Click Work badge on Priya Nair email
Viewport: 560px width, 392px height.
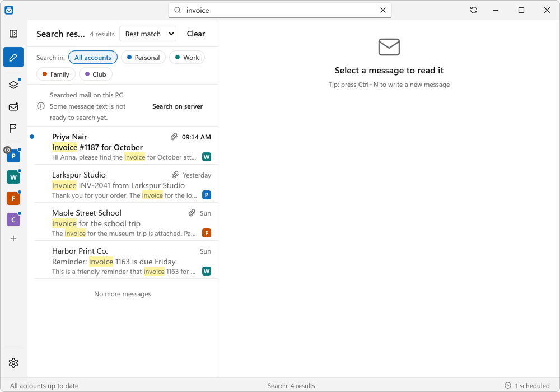point(207,157)
